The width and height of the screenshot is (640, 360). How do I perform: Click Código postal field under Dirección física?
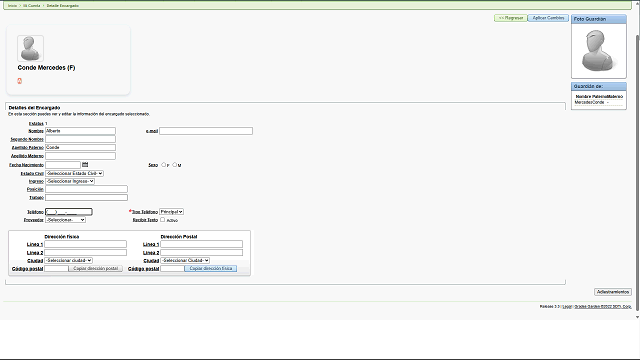click(56, 269)
